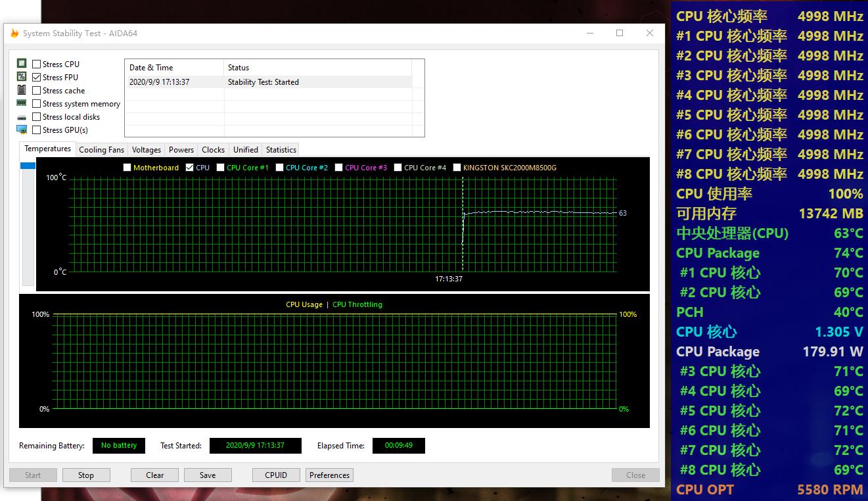Screen dimensions: 868x501
Task: Select the Temperatures tab
Action: (47, 149)
